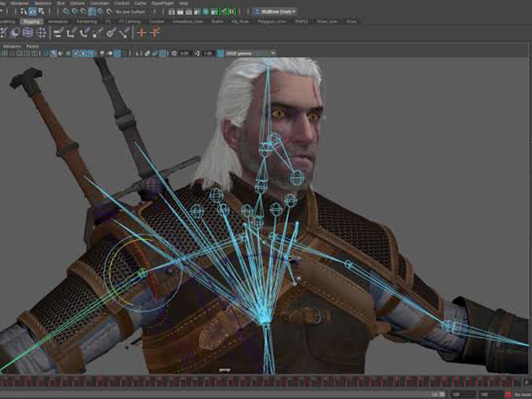532x399 pixels.
Task: Open the Panels panel menu
Action: [32, 46]
